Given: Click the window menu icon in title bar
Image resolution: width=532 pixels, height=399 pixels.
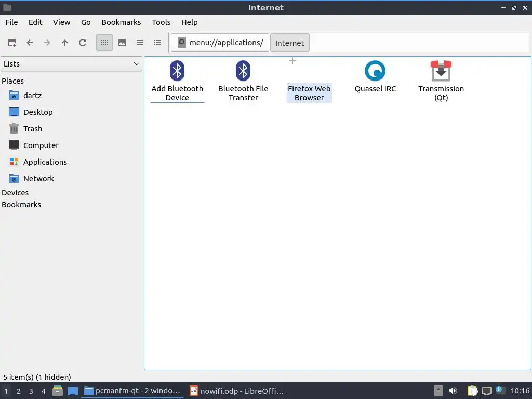Looking at the screenshot, I should (7, 7).
